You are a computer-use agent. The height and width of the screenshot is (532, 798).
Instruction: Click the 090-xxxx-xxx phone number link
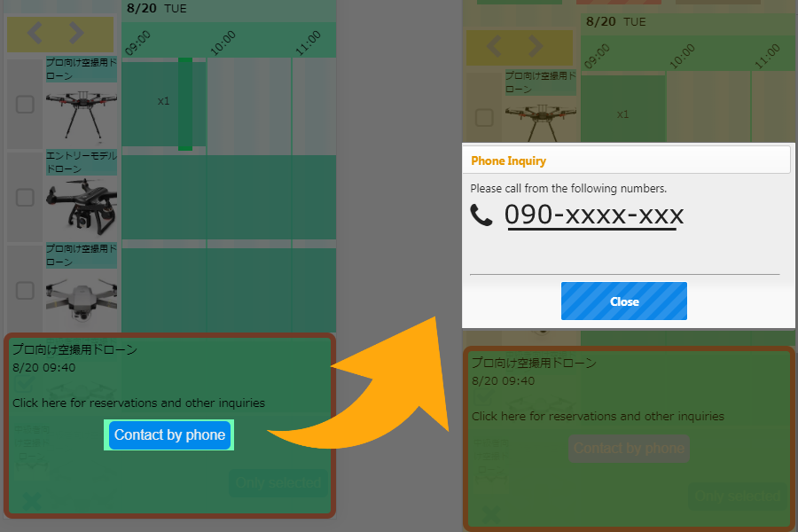pyautogui.click(x=593, y=215)
